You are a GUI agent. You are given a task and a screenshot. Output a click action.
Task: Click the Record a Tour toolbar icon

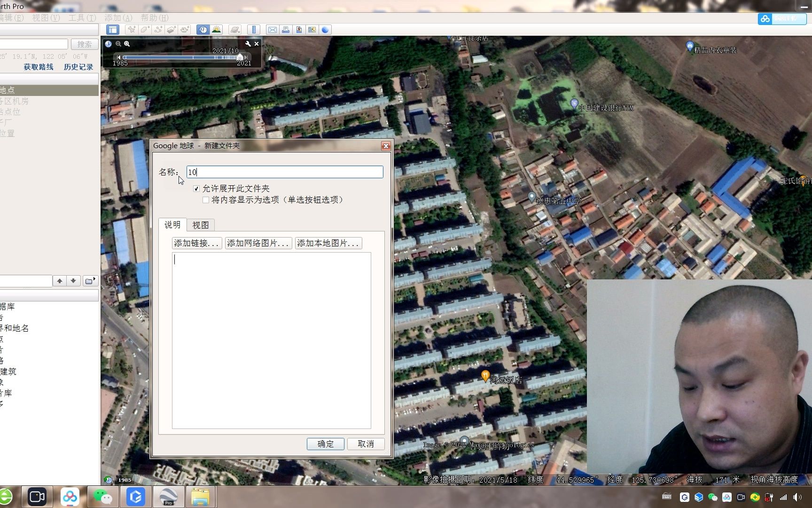coord(185,30)
